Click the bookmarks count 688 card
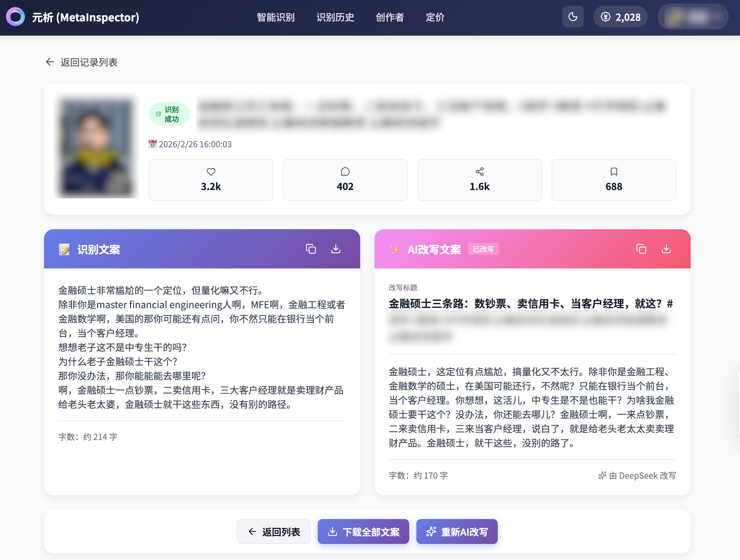Image resolution: width=740 pixels, height=560 pixels. (x=613, y=180)
